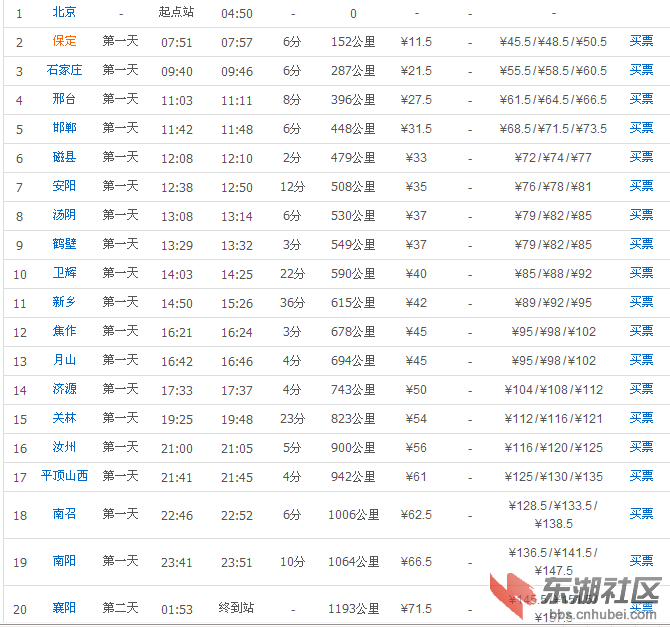Select the 152公里 distance cell
This screenshot has width=670, height=627.
[353, 42]
